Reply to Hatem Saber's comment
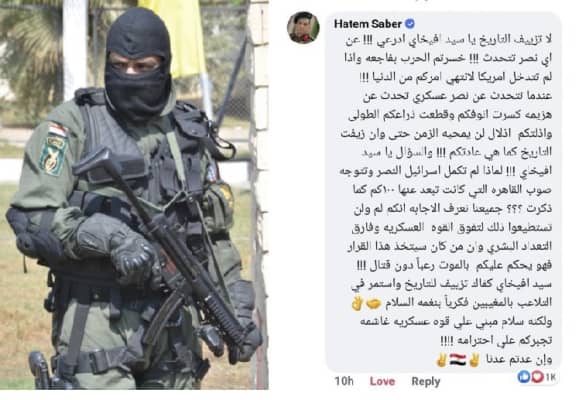579x400 pixels. (x=426, y=381)
